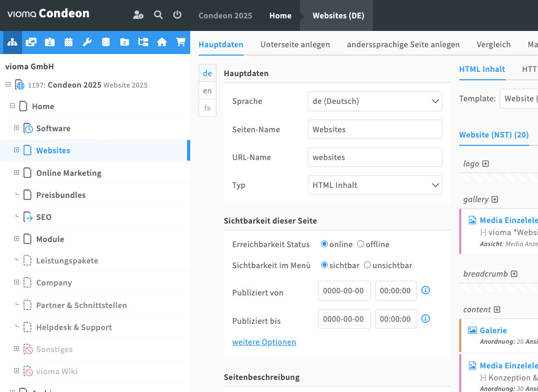Image resolution: width=538 pixels, height=392 pixels.
Task: Open the calendar icon in blue toolbar
Action: (x=68, y=43)
